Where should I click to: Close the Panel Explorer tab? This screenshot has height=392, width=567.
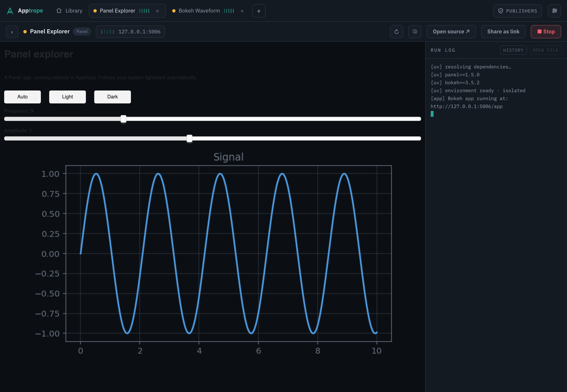[157, 11]
